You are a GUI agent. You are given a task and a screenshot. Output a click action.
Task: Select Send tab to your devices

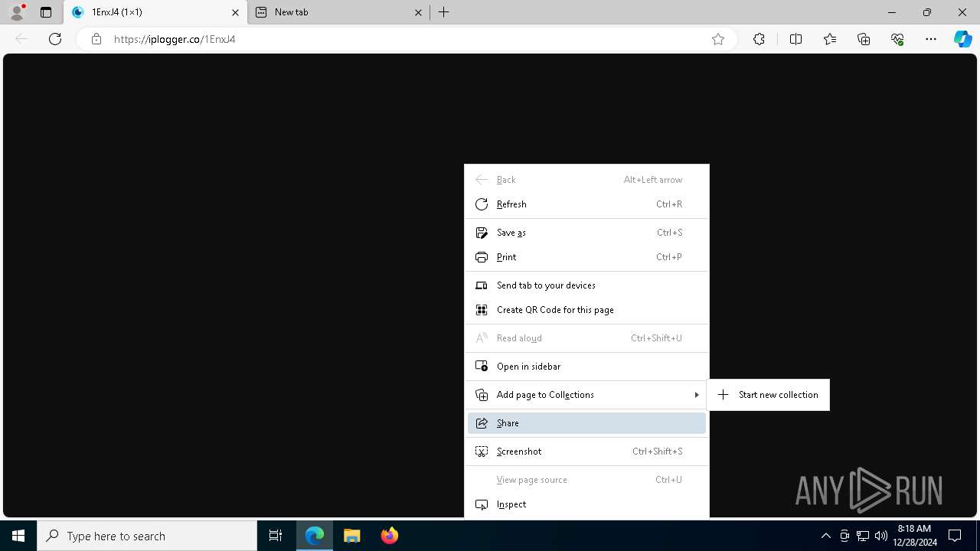586,285
